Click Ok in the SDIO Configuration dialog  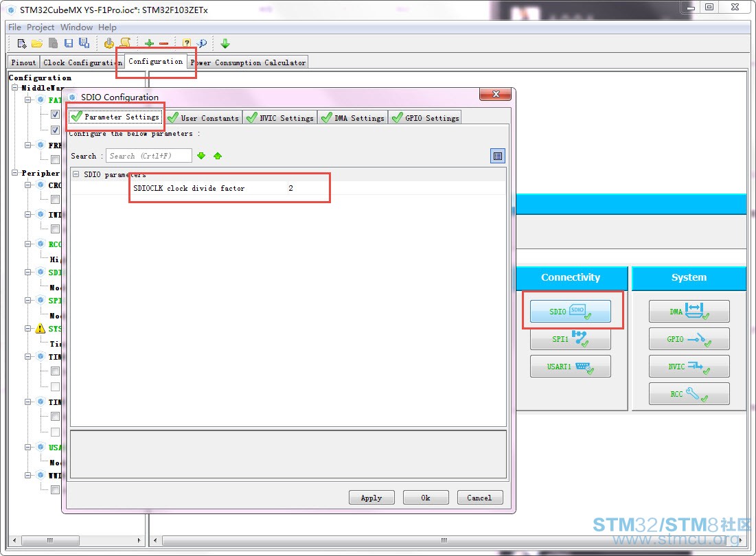click(x=426, y=498)
